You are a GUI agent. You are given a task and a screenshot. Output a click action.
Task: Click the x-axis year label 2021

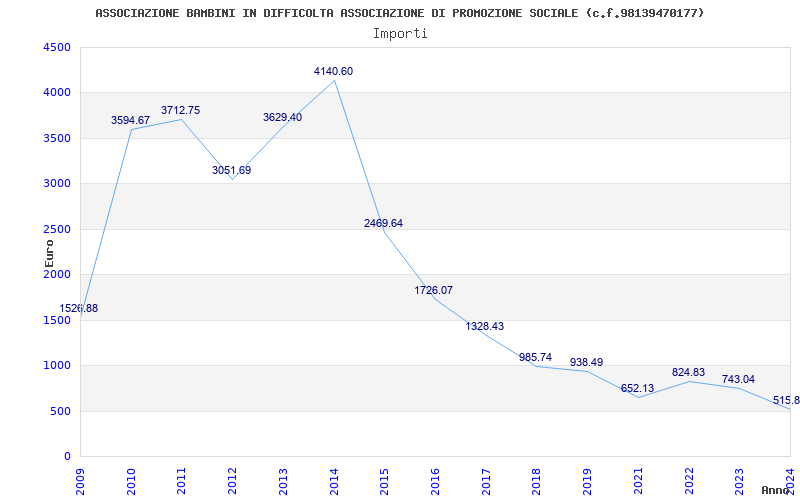click(638, 482)
